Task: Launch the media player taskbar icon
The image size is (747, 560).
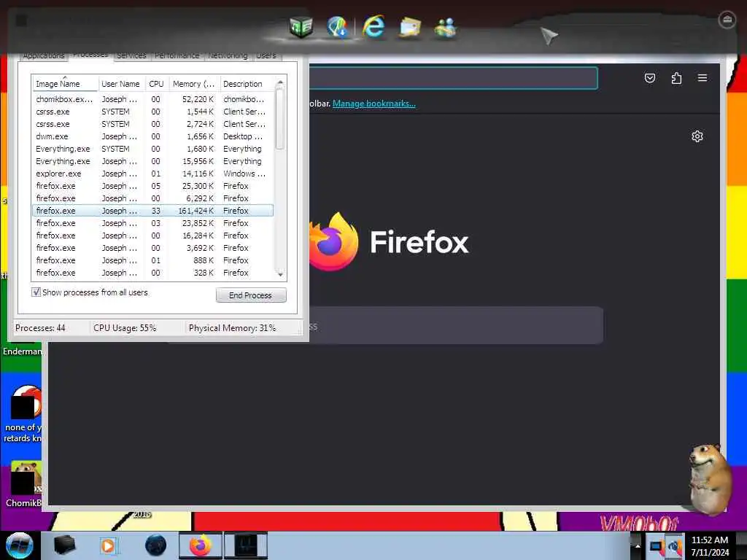Action: pos(108,545)
